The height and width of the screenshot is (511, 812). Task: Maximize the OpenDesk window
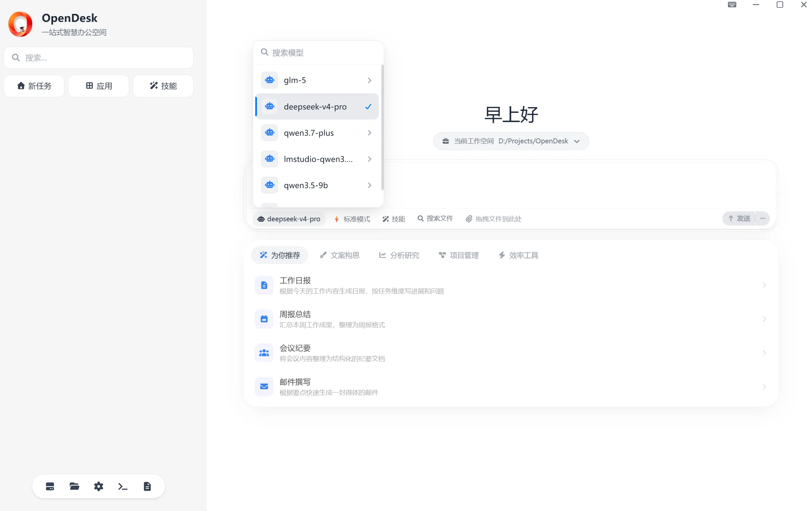[x=779, y=5]
